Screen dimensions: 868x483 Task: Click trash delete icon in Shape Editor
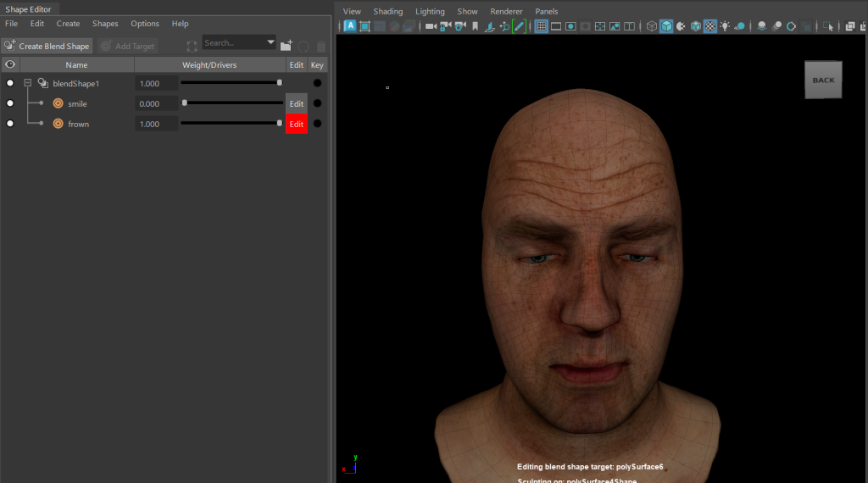(321, 46)
